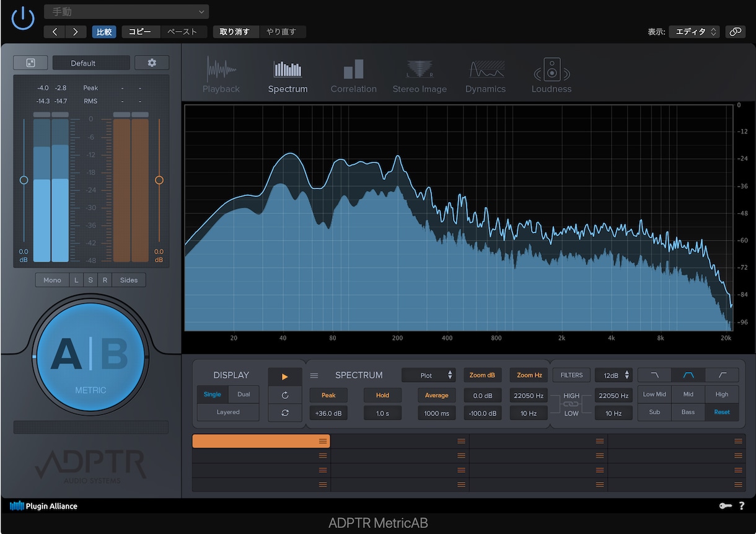Screen dimensions: 756x534
Task: Enable Mono monitoring
Action: point(52,280)
